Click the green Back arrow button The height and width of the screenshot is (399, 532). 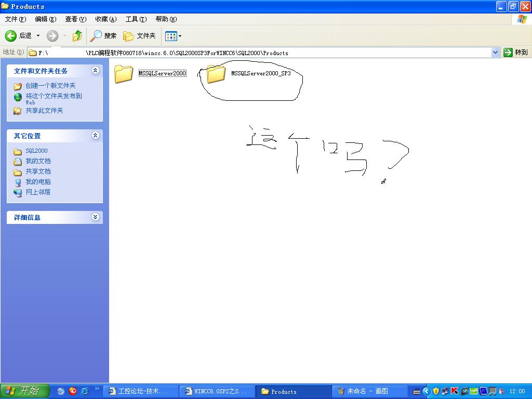pos(11,36)
